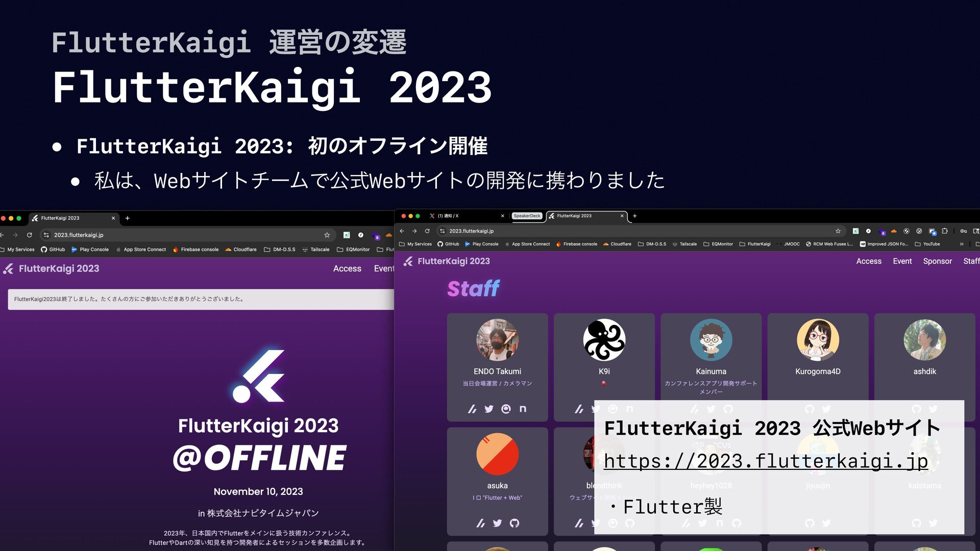The image size is (980, 551).
Task: Click the Cloudflare extension icon in right toolbar
Action: pyautogui.click(x=893, y=231)
